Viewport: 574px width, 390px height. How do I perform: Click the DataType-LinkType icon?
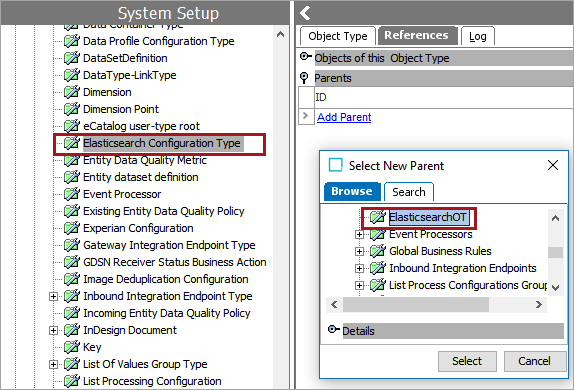coord(71,75)
